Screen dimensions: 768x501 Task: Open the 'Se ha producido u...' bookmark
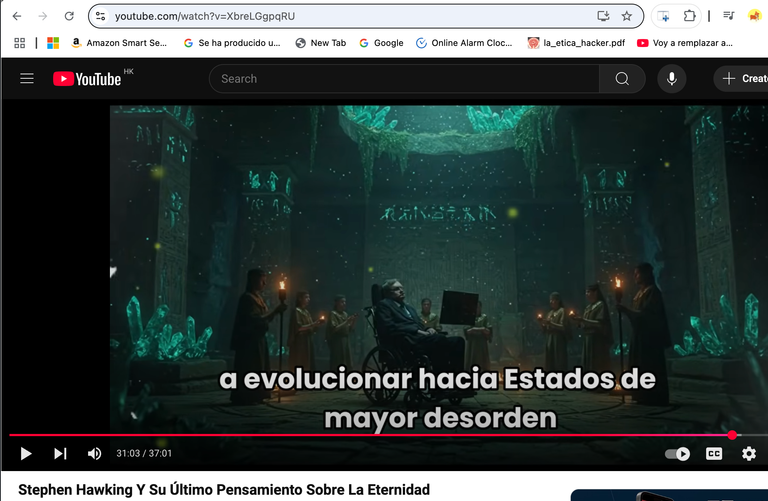[x=232, y=43]
